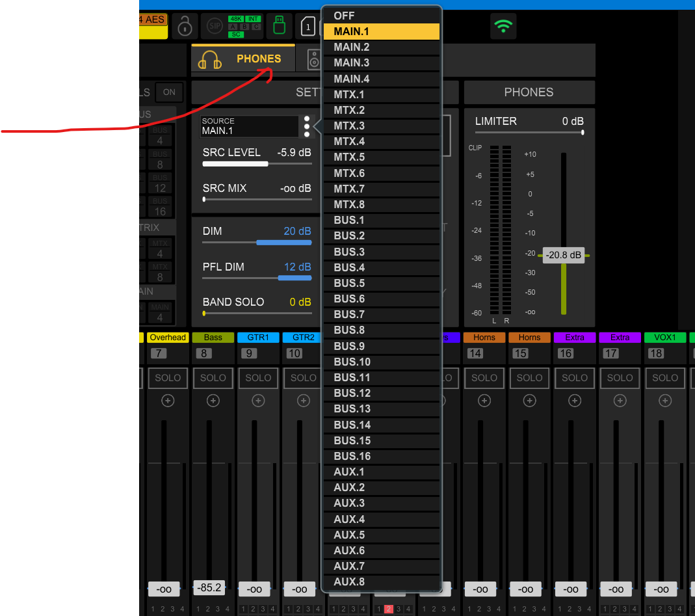This screenshot has height=616, width=695.
Task: Click the headphones icon on PHONES tab
Action: (x=209, y=59)
